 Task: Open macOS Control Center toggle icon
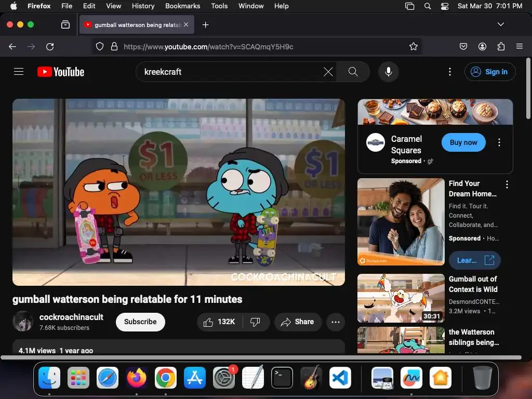[445, 6]
